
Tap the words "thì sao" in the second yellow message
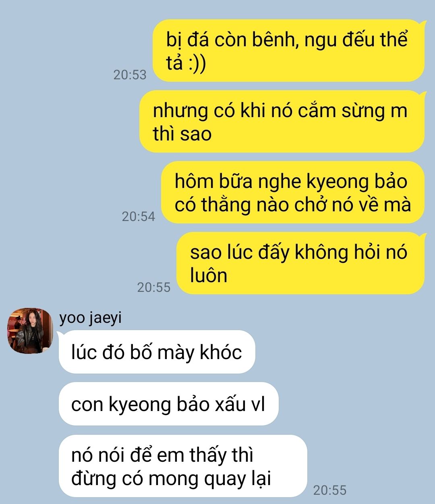pyautogui.click(x=182, y=134)
